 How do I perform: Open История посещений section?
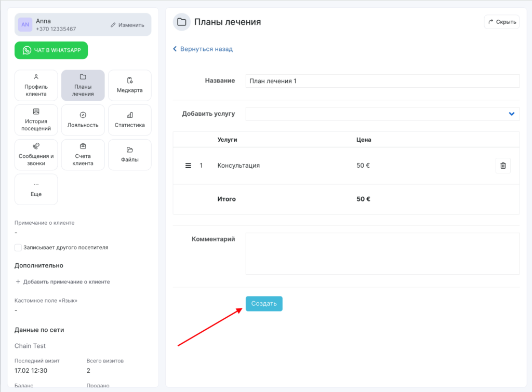tap(36, 120)
